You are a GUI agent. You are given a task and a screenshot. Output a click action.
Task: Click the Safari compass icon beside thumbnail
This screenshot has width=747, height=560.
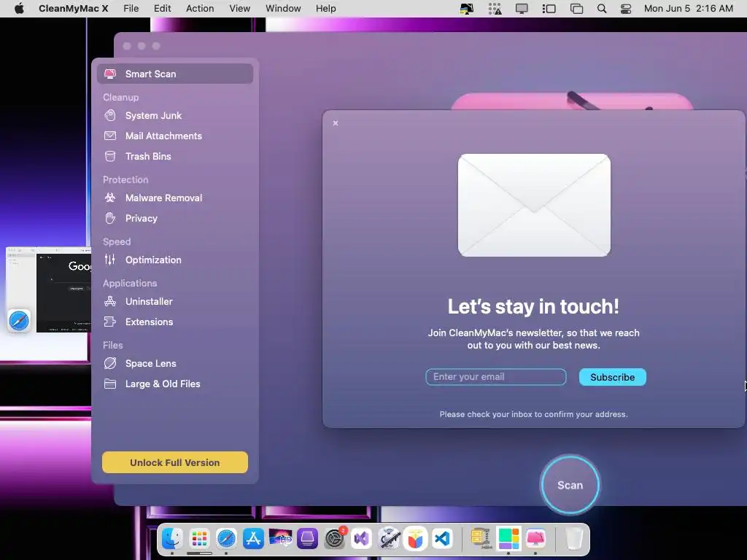click(19, 321)
